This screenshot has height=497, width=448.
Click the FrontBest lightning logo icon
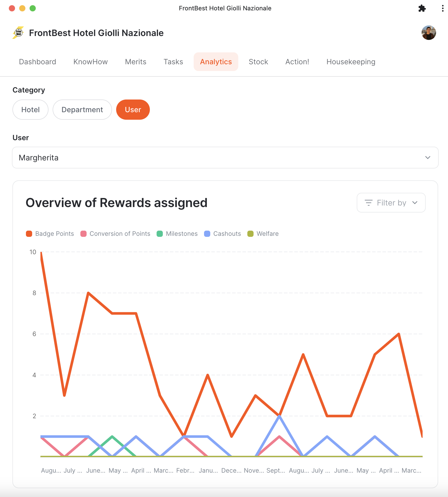(18, 33)
